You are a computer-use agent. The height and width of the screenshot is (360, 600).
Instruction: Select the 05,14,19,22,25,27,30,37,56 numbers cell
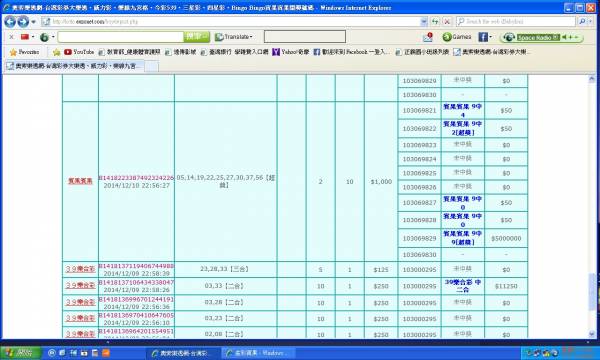[225, 182]
